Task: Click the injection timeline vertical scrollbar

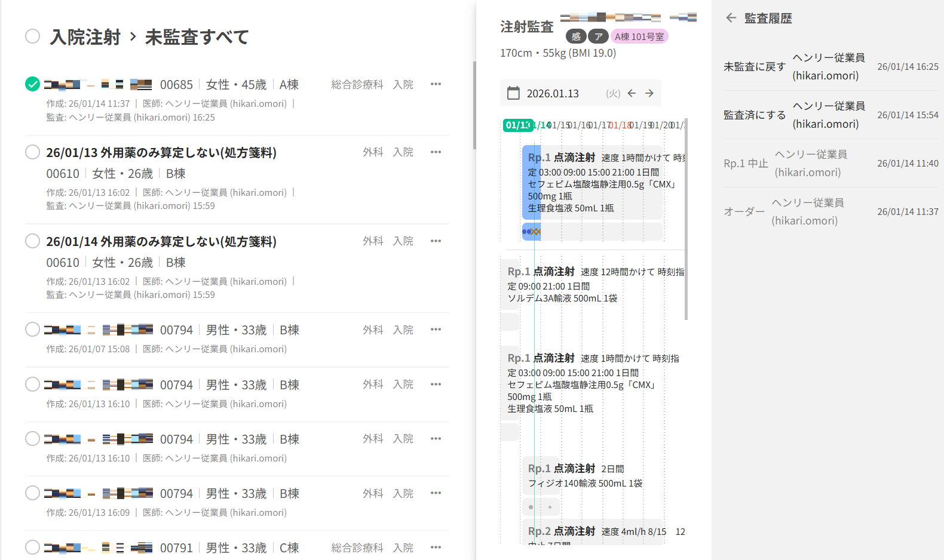Action: (x=686, y=220)
